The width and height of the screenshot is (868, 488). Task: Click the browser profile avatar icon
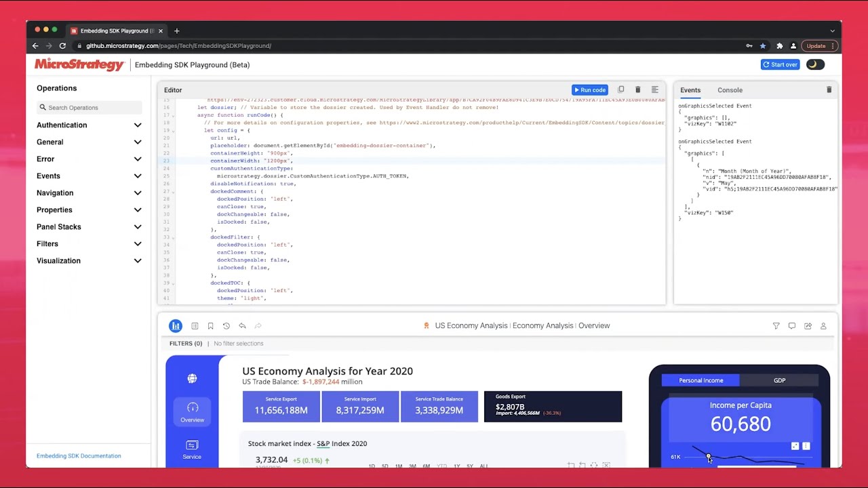793,46
